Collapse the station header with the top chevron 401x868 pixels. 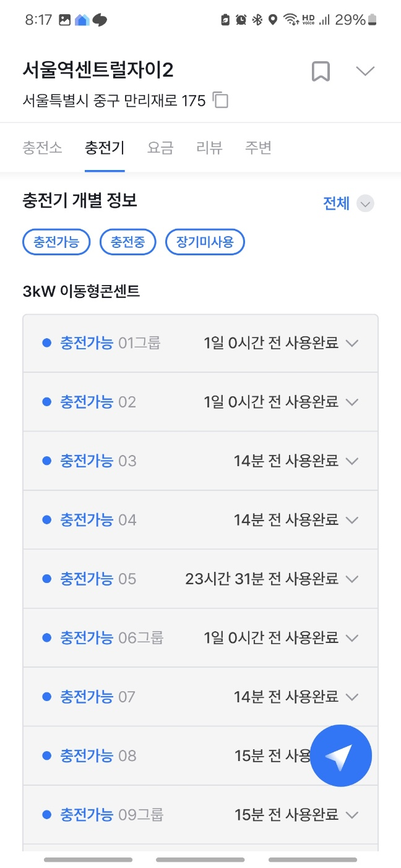364,71
